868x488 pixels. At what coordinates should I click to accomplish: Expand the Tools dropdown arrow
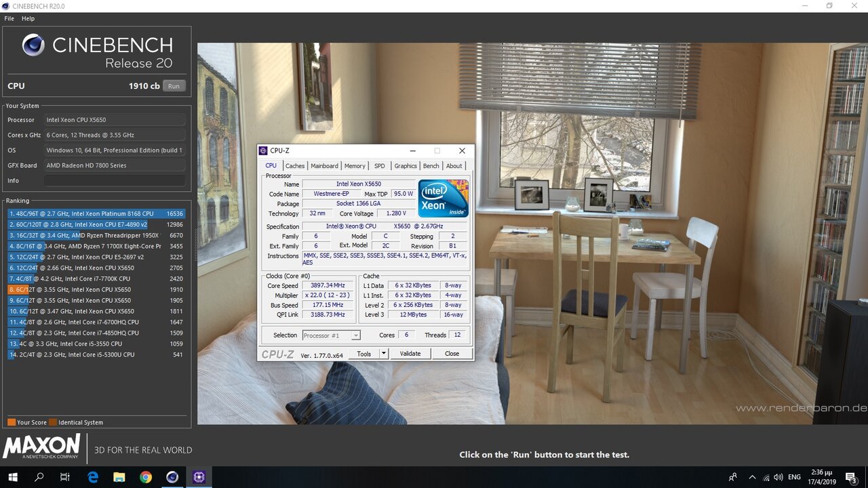[x=383, y=353]
